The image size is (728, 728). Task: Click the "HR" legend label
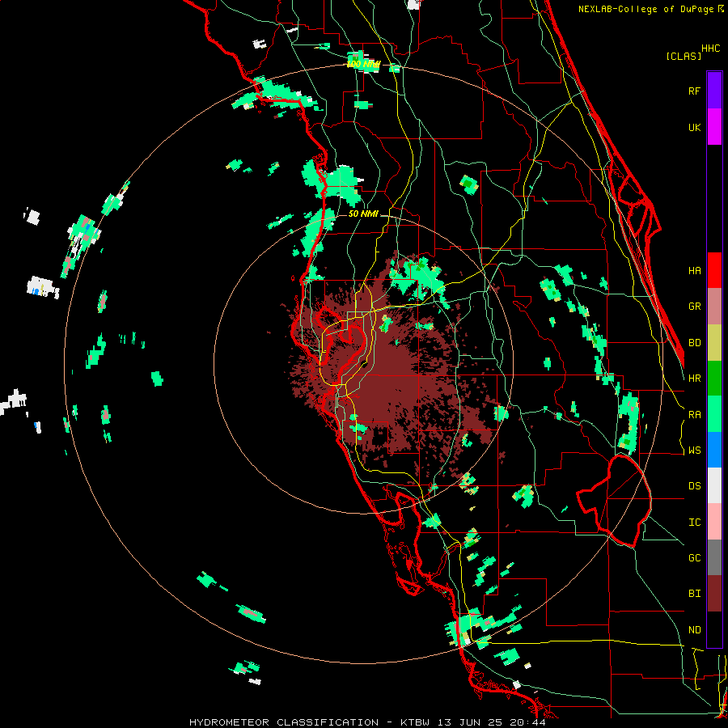[x=694, y=379]
